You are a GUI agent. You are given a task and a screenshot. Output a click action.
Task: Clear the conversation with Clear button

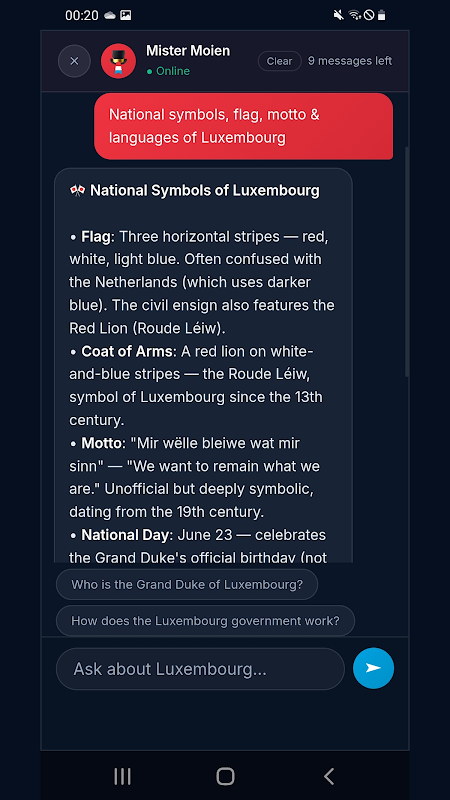[280, 61]
